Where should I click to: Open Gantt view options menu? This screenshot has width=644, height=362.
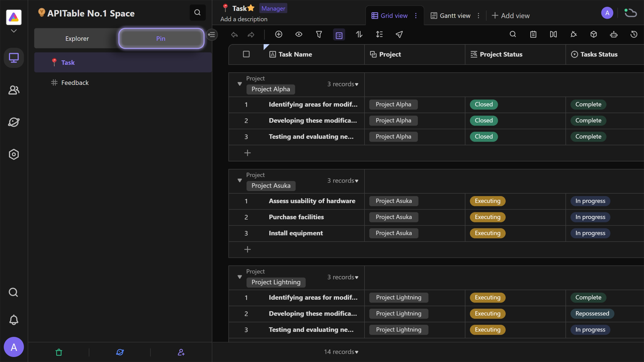478,16
